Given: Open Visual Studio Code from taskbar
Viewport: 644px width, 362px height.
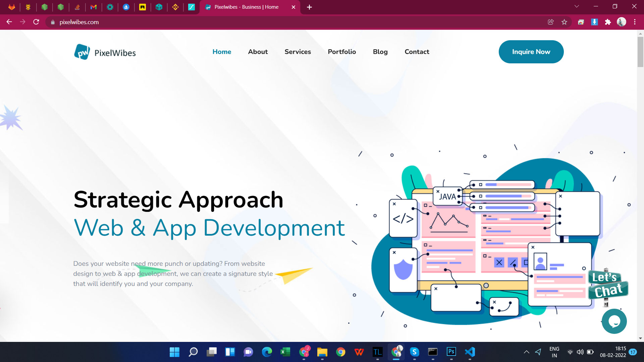Looking at the screenshot, I should click(x=470, y=352).
